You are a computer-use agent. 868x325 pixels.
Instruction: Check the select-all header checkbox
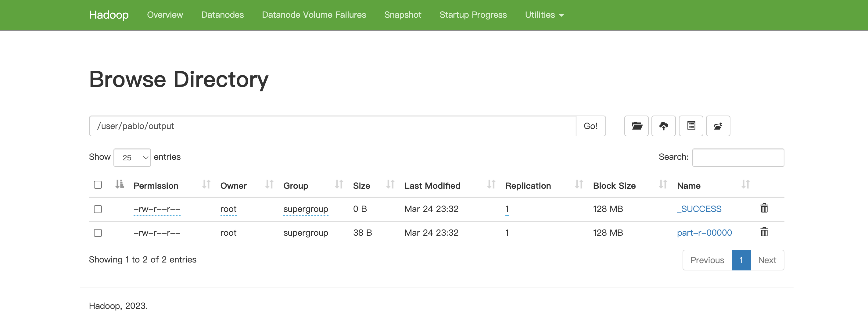[x=98, y=185]
